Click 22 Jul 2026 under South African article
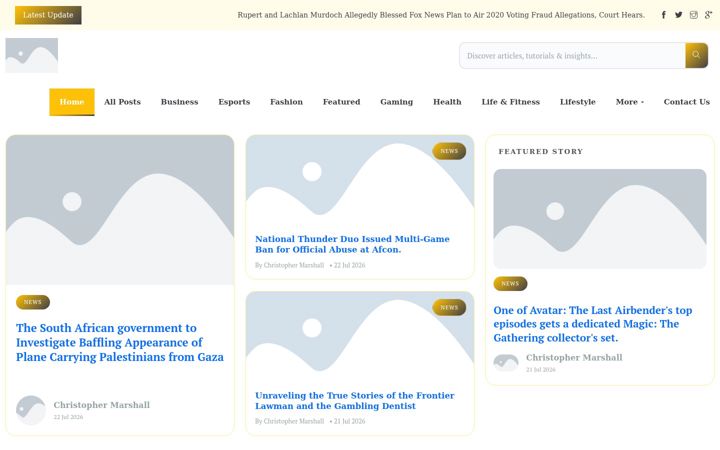This screenshot has height=450, width=720. pos(68,417)
